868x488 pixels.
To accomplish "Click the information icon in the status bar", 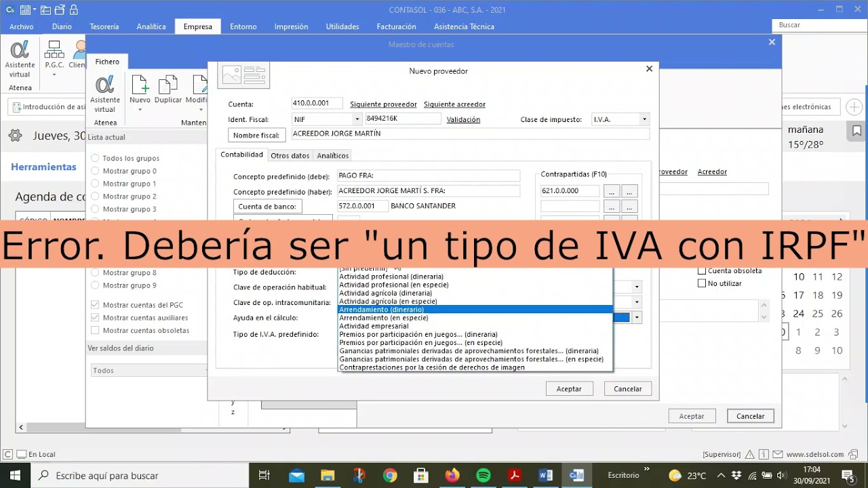I will click(764, 454).
